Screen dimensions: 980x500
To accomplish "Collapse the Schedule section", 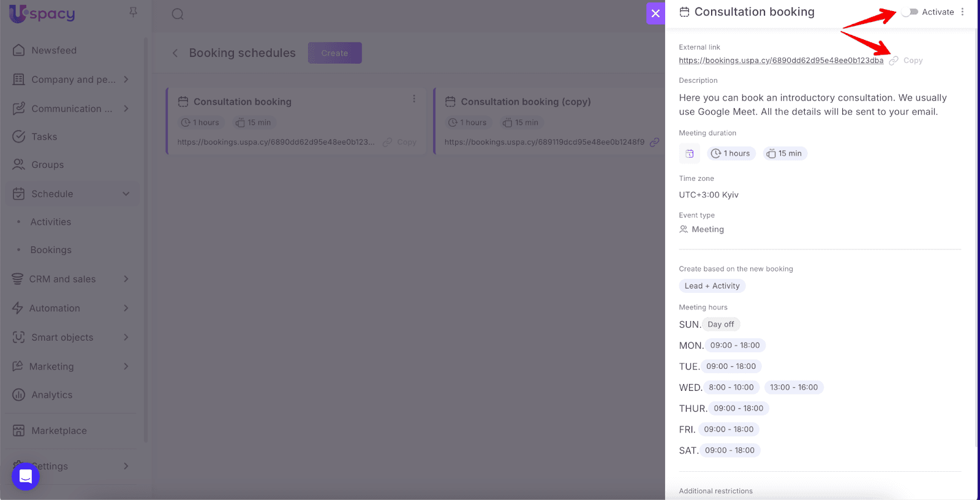I will 126,194.
